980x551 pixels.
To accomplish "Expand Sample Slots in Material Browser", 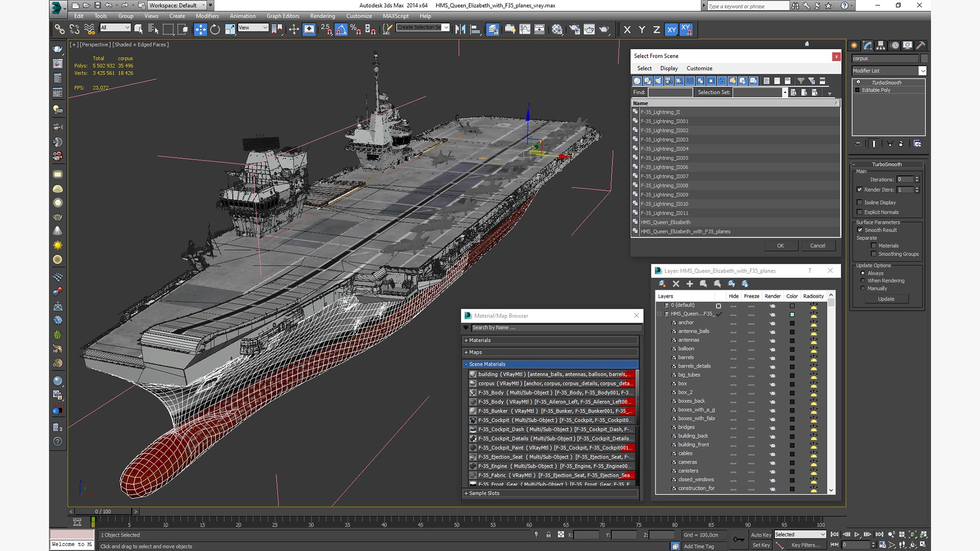I will [x=550, y=493].
